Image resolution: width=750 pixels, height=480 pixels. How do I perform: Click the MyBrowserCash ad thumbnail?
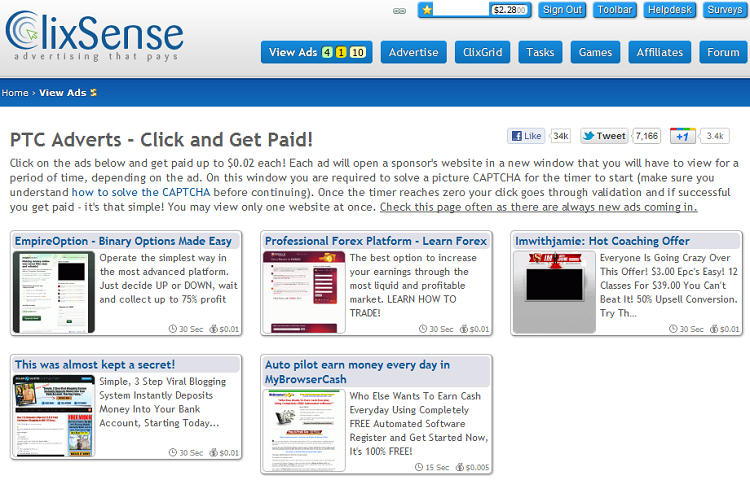(304, 430)
